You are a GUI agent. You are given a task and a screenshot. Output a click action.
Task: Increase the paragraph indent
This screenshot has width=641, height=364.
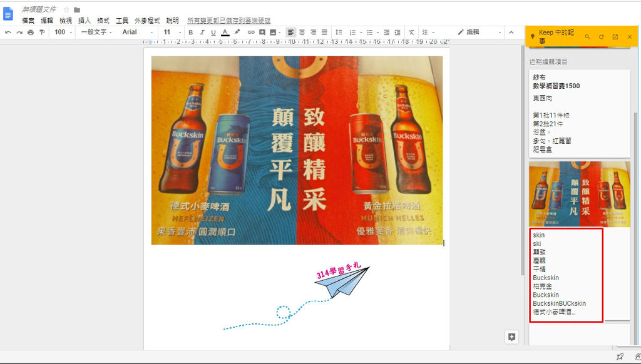(397, 33)
